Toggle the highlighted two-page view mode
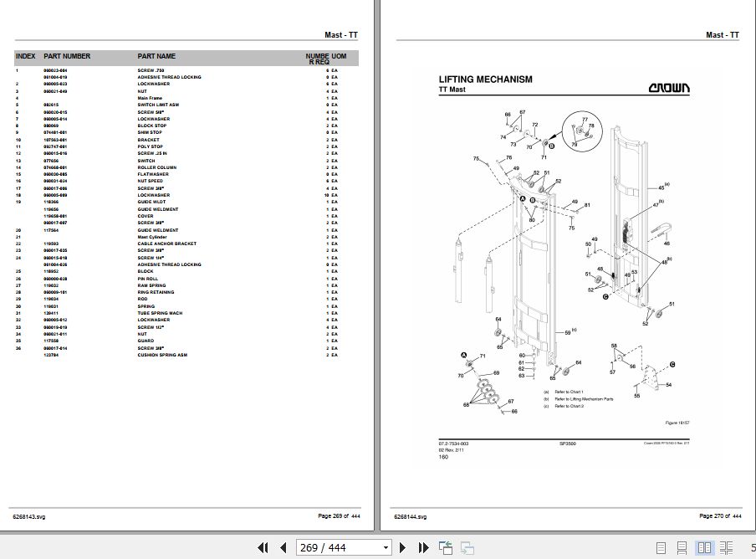The width and height of the screenshot is (756, 559). click(x=703, y=547)
